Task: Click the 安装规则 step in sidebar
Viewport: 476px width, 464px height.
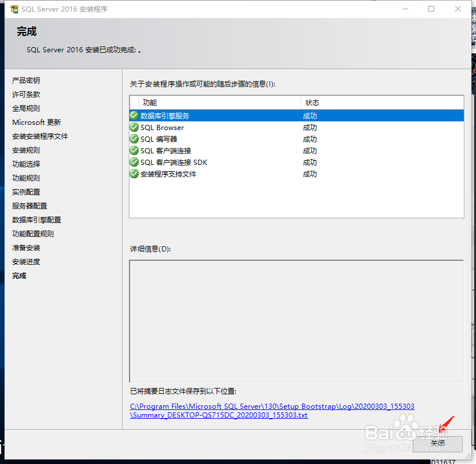Action: coord(26,150)
